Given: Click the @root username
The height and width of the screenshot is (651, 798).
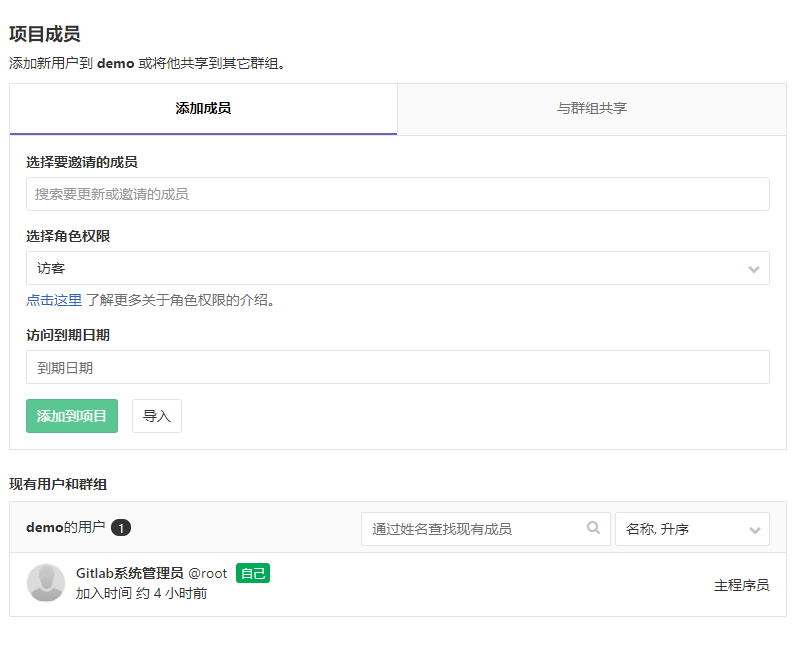Looking at the screenshot, I should (x=208, y=573).
